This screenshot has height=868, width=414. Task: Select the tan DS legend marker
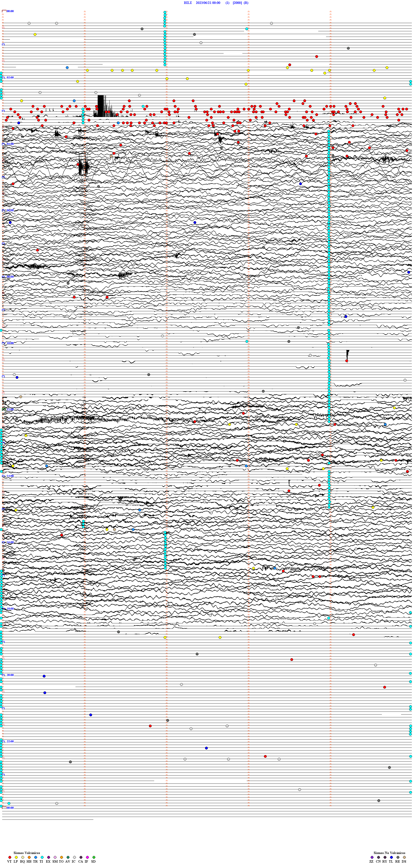coord(404,857)
